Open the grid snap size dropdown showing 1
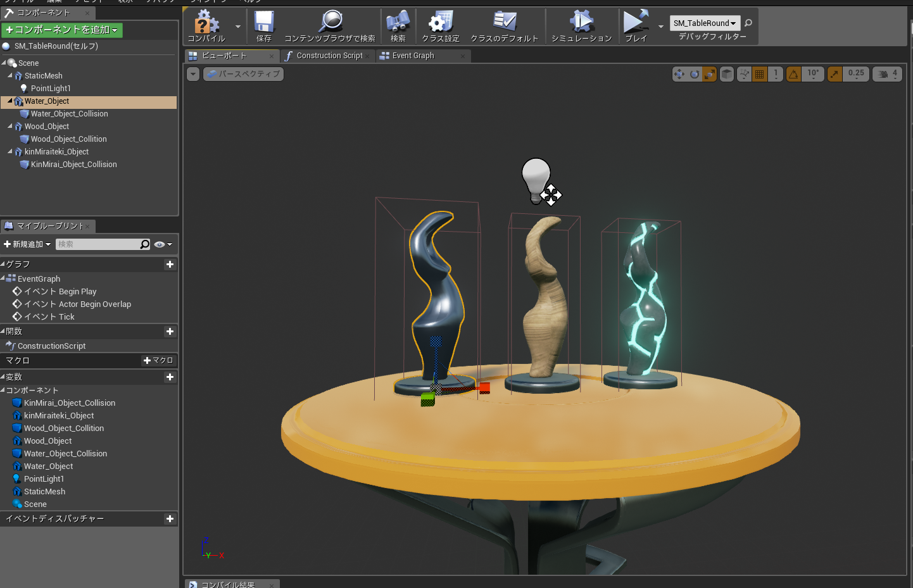The height and width of the screenshot is (588, 913). click(776, 74)
